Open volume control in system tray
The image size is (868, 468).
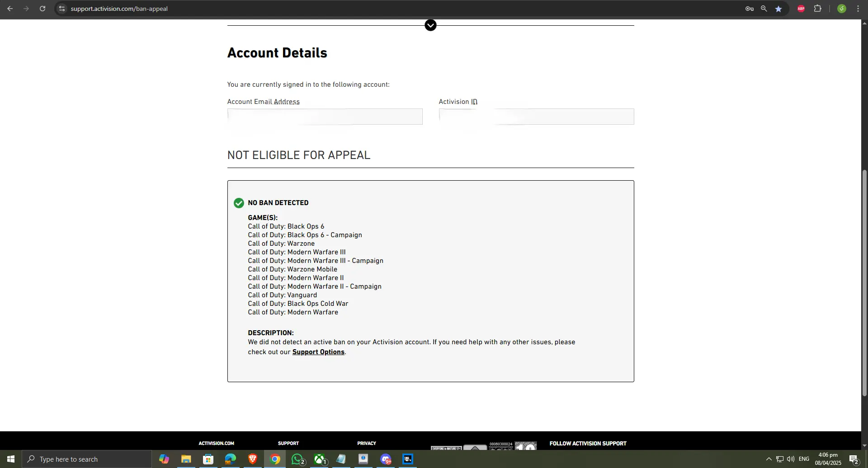(x=790, y=459)
